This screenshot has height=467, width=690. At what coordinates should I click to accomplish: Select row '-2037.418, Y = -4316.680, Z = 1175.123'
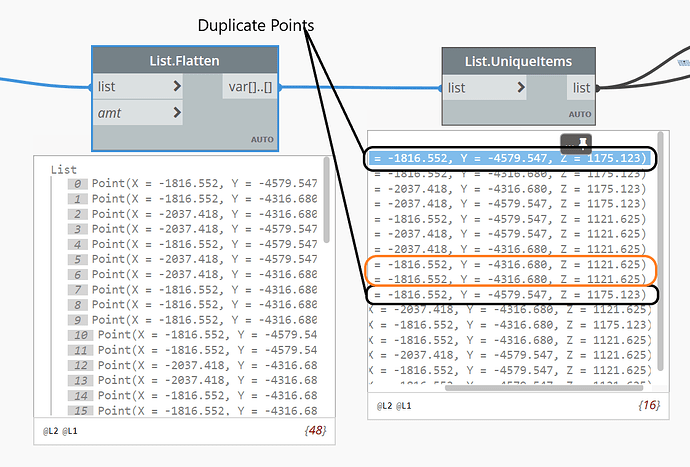point(510,189)
